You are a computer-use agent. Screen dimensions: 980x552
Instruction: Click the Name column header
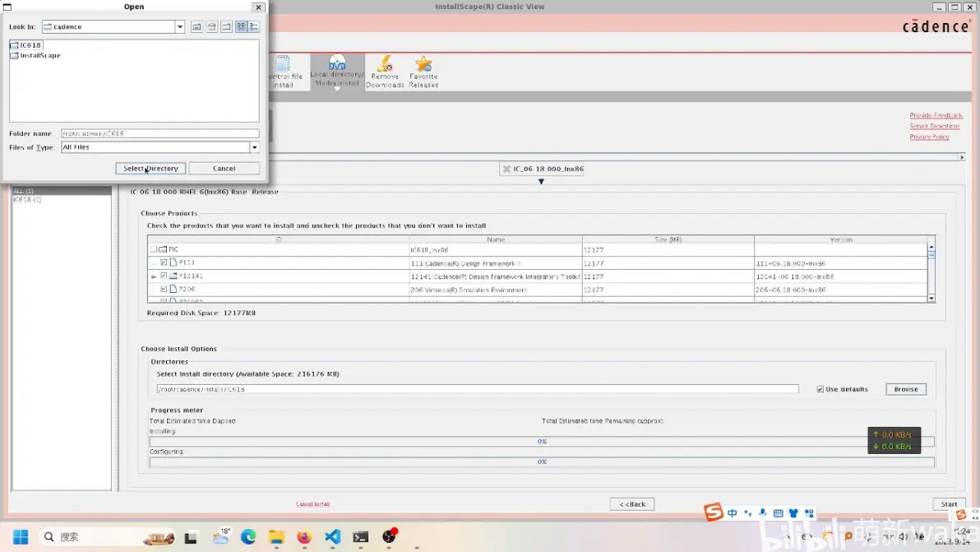pyautogui.click(x=496, y=239)
